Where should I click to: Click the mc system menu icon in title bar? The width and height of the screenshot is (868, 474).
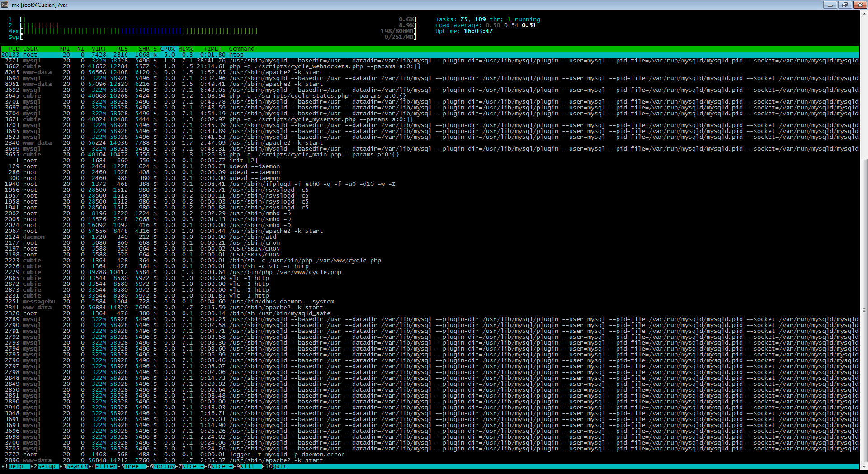coord(5,5)
